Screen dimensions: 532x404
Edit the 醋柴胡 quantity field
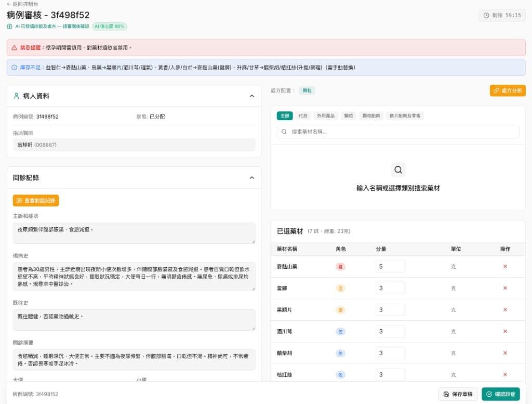pyautogui.click(x=390, y=353)
